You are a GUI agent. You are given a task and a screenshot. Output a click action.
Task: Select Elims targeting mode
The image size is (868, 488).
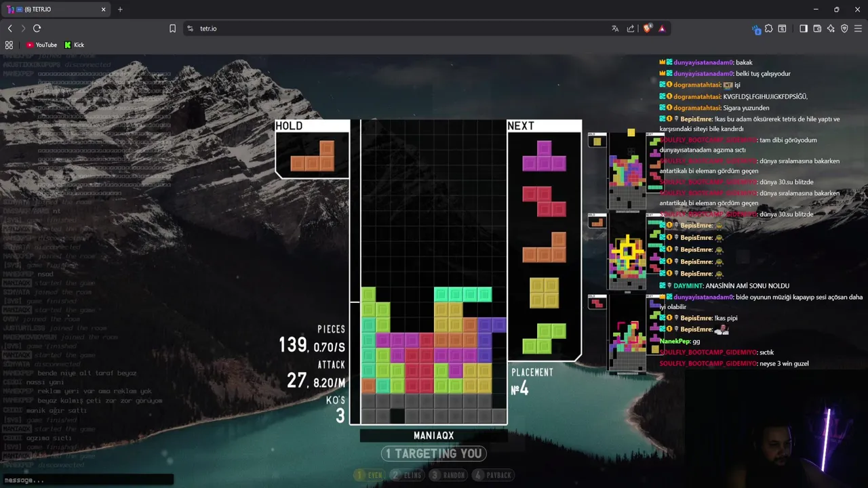(408, 475)
